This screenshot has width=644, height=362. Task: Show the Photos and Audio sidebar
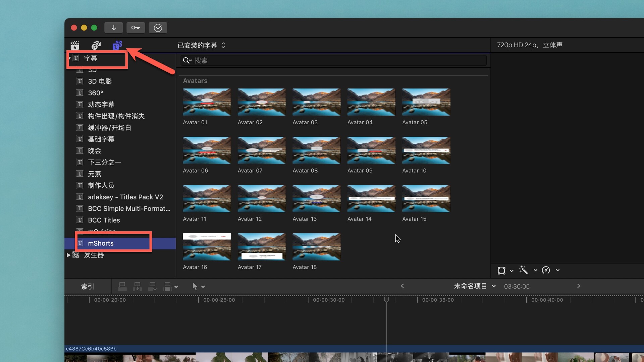[x=96, y=45]
